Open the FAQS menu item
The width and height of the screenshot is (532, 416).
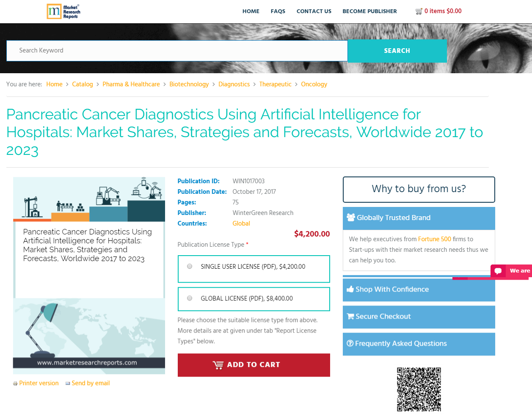(x=278, y=11)
